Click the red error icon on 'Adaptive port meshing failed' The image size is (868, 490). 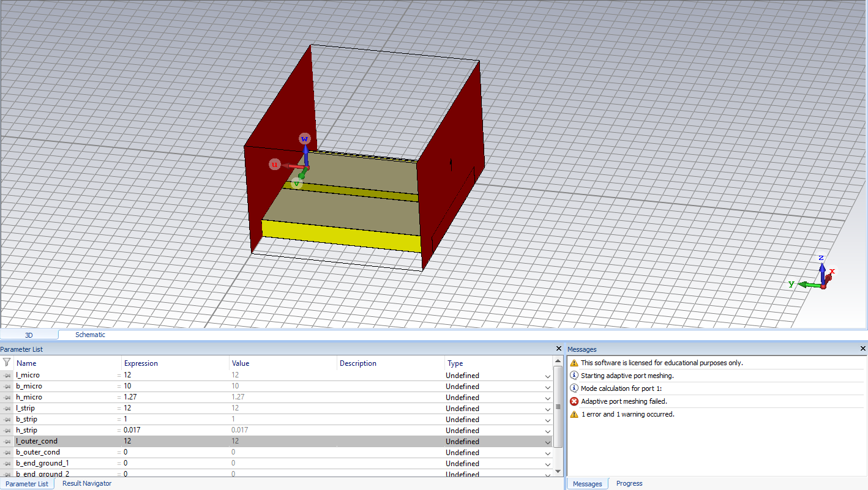click(574, 401)
